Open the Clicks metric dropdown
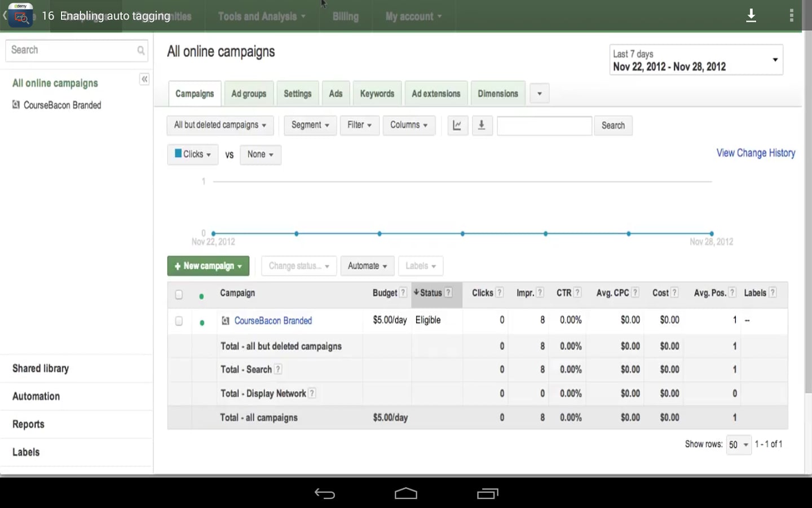812x508 pixels. 193,154
